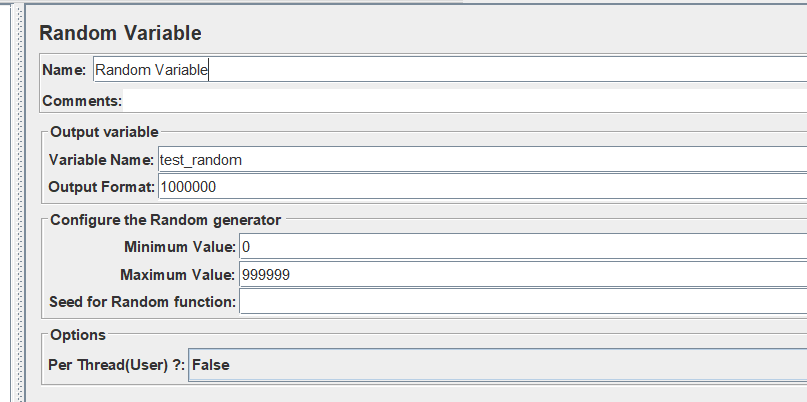The image size is (807, 402).
Task: Click the Maximum Value field showing 999999
Action: coord(523,275)
